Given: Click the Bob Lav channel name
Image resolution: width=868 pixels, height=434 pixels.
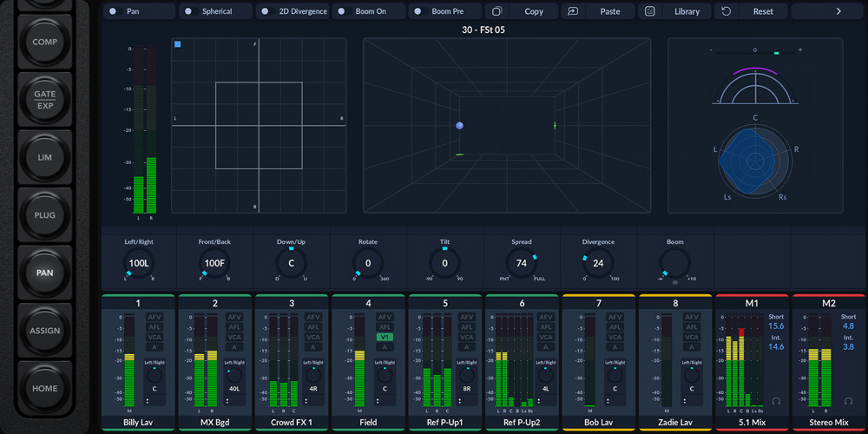Looking at the screenshot, I should click(598, 423).
